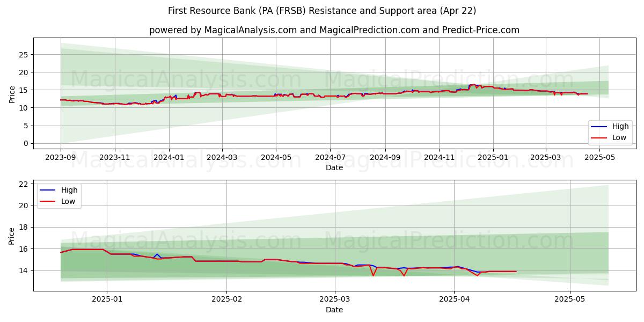Click the subtitle 'powered by MagicalAnalysis.com and MagicalPrediction.com and Predict-Price.com'

tap(334, 30)
